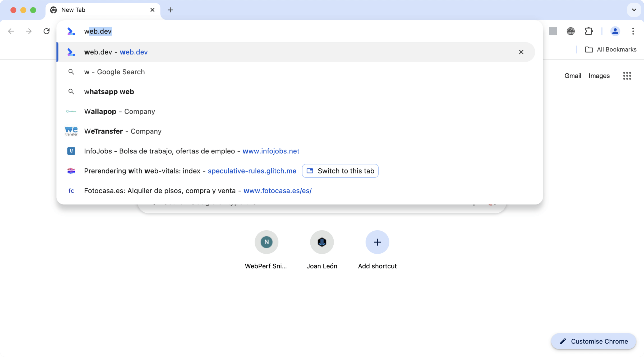Open the All Bookmarks folder

(610, 49)
